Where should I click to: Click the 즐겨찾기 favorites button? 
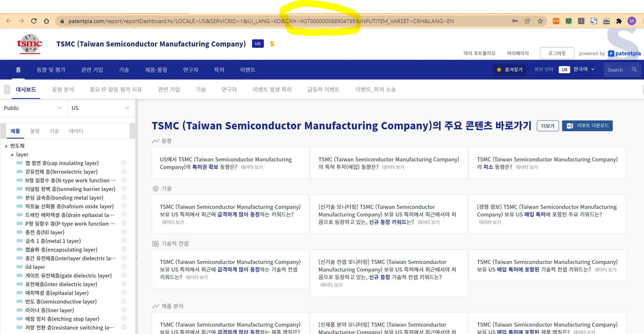[x=509, y=70]
